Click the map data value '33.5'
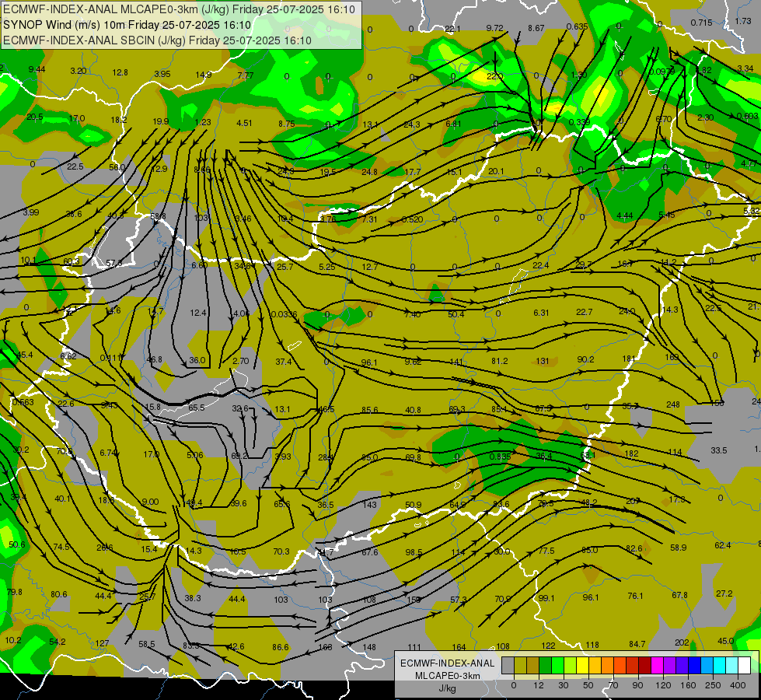Screen dimensions: 761x700 pyautogui.click(x=719, y=450)
